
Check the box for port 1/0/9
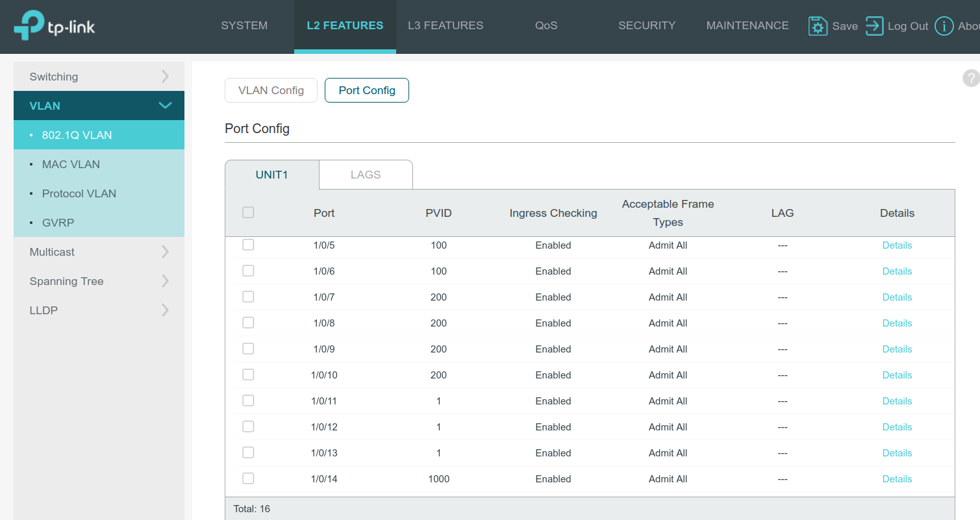(x=248, y=349)
